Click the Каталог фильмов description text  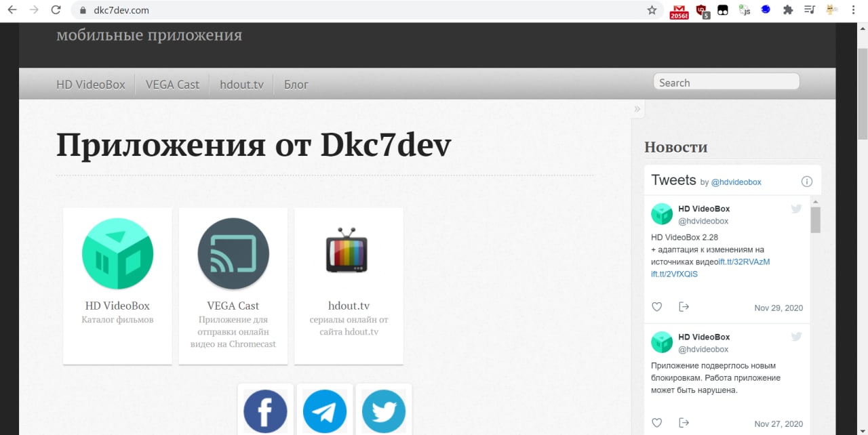[x=117, y=320]
